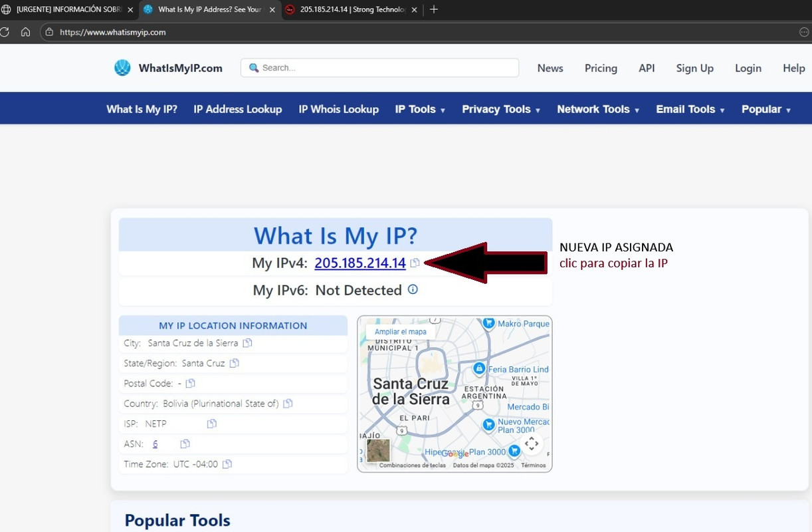Click the 205.185.214.14 IPv4 link

pyautogui.click(x=360, y=263)
